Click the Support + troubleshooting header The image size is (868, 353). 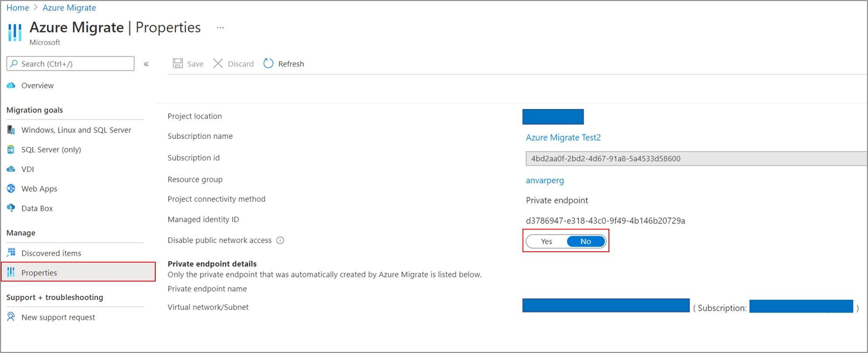[55, 297]
